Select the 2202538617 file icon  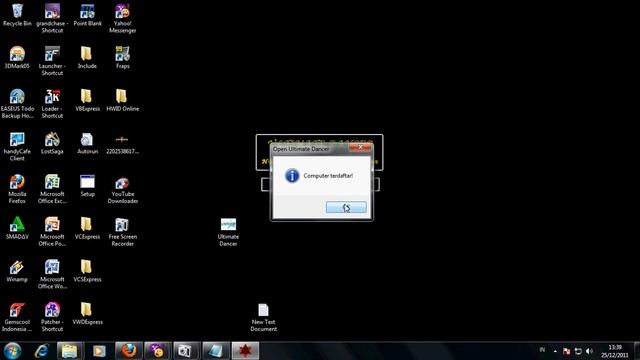click(x=122, y=143)
